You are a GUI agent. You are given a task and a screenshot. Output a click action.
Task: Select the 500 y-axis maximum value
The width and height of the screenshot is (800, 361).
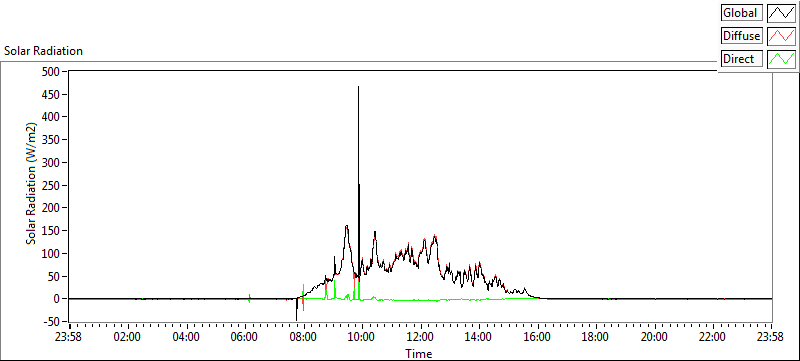[x=50, y=71]
